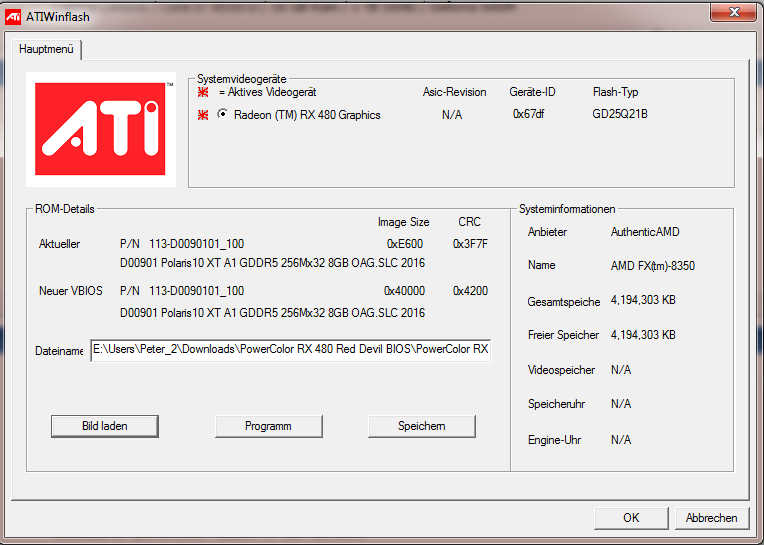Viewport: 764px width, 545px height.
Task: Confirm with the OK button
Action: (631, 518)
